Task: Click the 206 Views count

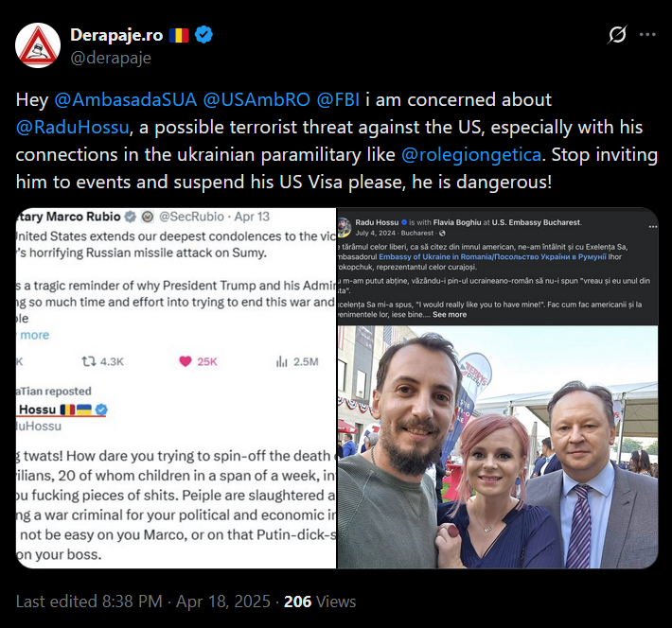Action: pyautogui.click(x=320, y=602)
